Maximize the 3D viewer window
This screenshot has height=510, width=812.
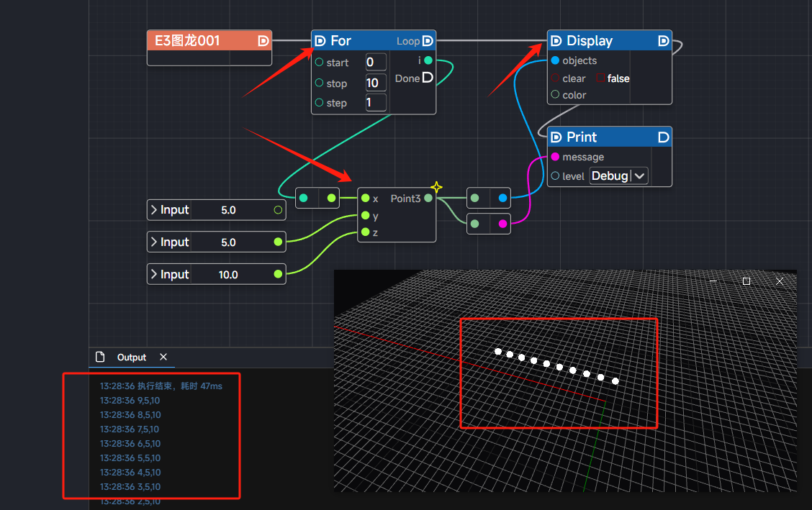tap(746, 281)
